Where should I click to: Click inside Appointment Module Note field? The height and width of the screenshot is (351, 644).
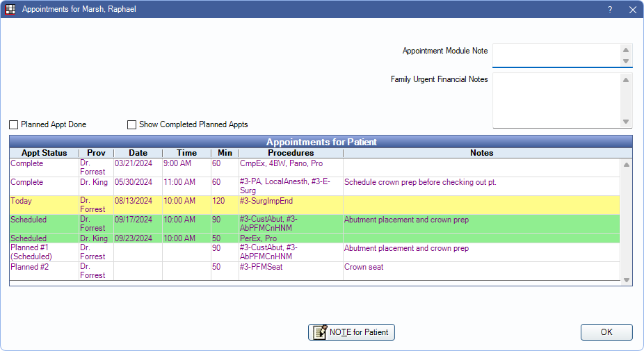(554, 55)
